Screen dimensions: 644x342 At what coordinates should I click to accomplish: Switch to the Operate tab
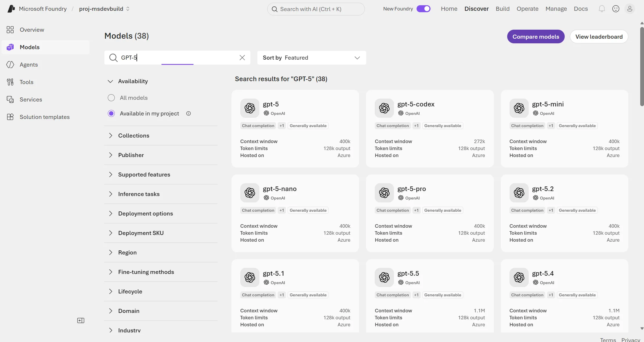(x=528, y=9)
